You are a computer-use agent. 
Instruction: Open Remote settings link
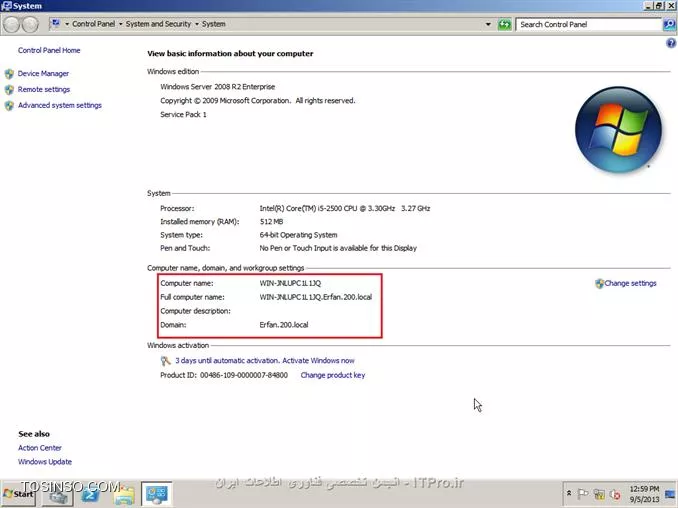pos(44,89)
